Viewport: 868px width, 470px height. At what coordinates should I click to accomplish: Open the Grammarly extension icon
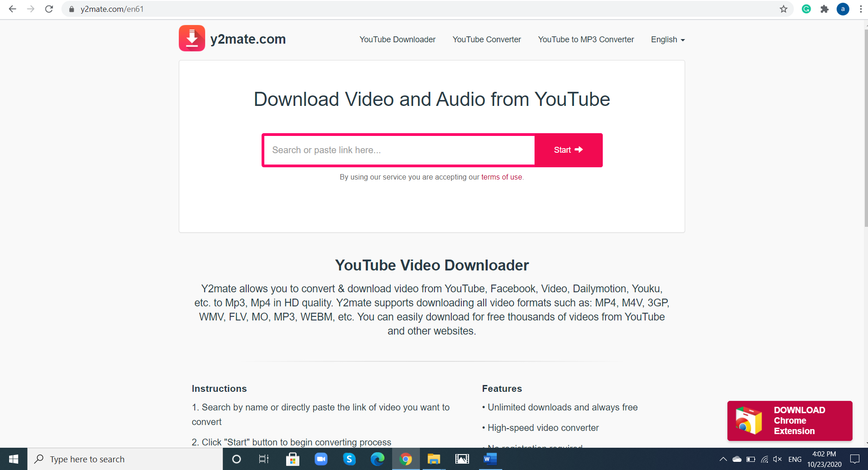pyautogui.click(x=806, y=9)
